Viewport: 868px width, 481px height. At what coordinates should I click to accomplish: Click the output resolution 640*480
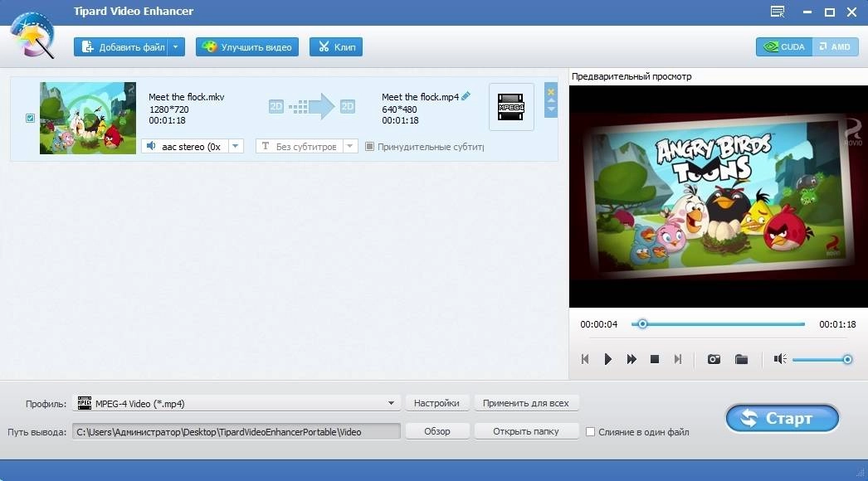(x=399, y=109)
